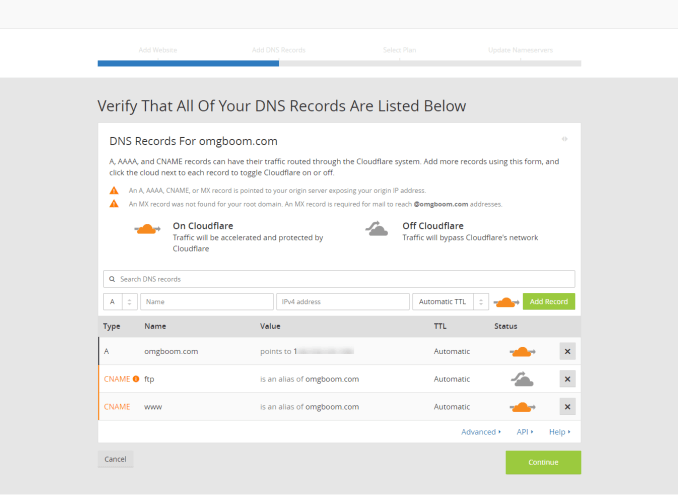Screen dimensions: 678x495
Task: Click the Add Record button
Action: 549,302
